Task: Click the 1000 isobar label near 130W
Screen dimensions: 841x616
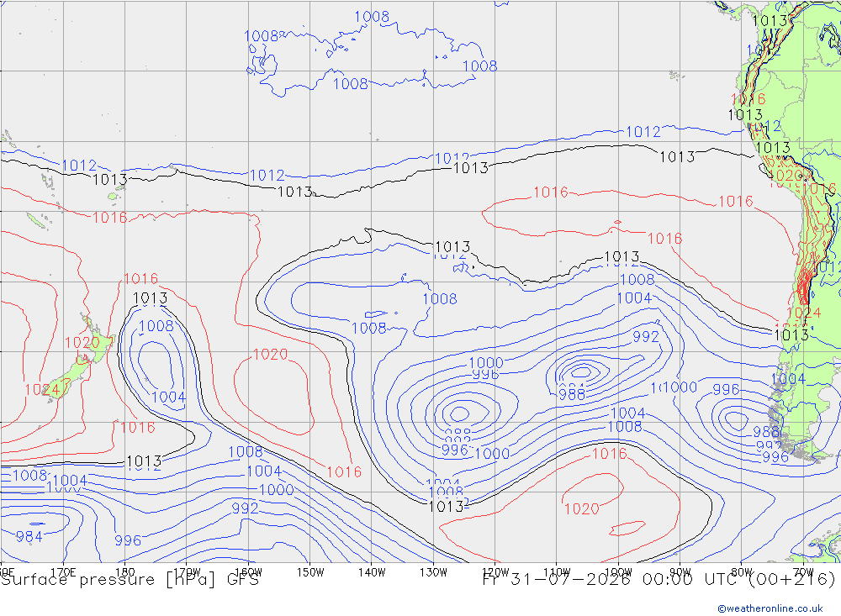Action: 486,363
